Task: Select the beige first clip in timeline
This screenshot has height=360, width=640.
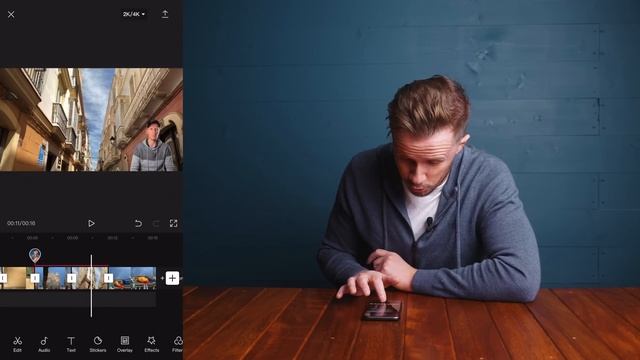Action: 17,278
